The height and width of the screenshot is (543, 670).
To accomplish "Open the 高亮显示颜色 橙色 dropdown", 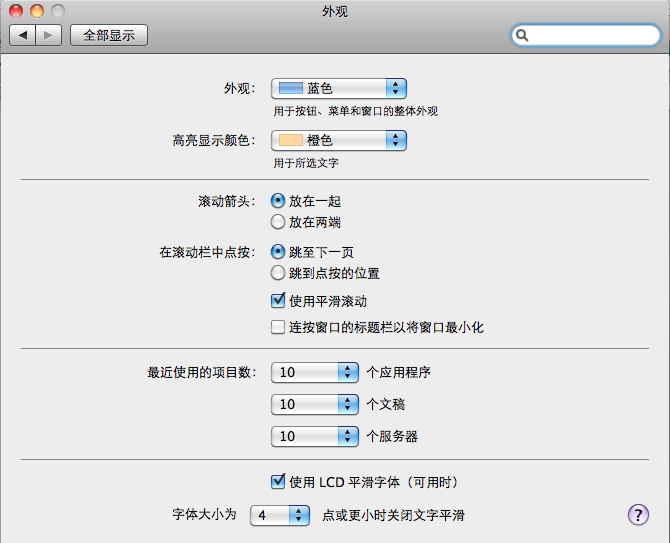I will pyautogui.click(x=339, y=140).
